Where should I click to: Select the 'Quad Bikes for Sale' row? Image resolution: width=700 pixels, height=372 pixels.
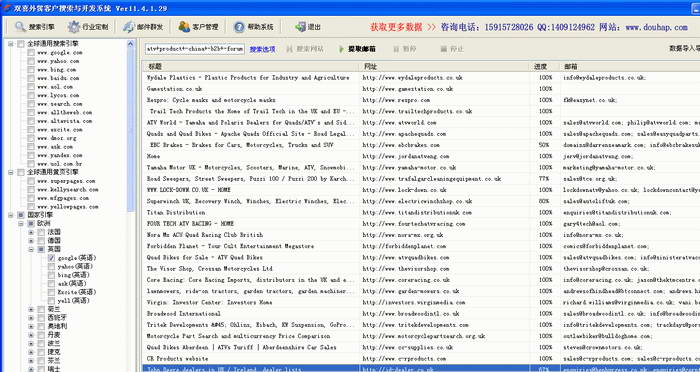pyautogui.click(x=204, y=258)
